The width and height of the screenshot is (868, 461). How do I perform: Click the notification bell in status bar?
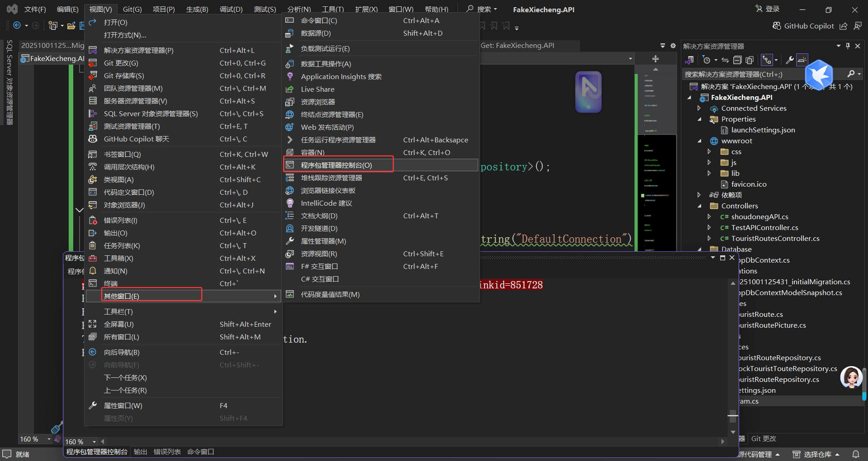tap(856, 454)
